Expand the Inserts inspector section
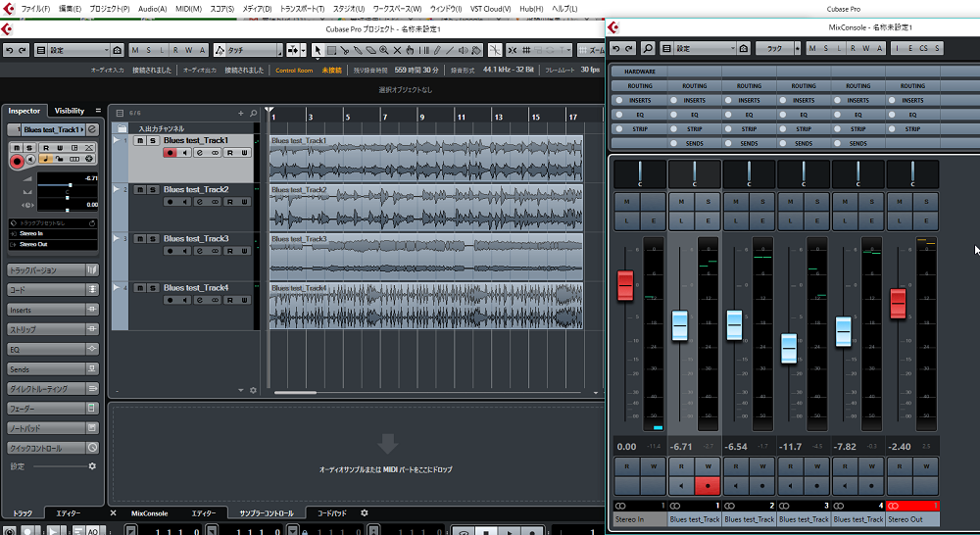Viewport: 980px width, 535px height. pyautogui.click(x=51, y=310)
